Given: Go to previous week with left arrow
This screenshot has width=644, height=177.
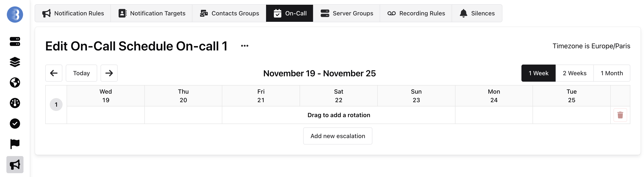Looking at the screenshot, I should [x=54, y=73].
